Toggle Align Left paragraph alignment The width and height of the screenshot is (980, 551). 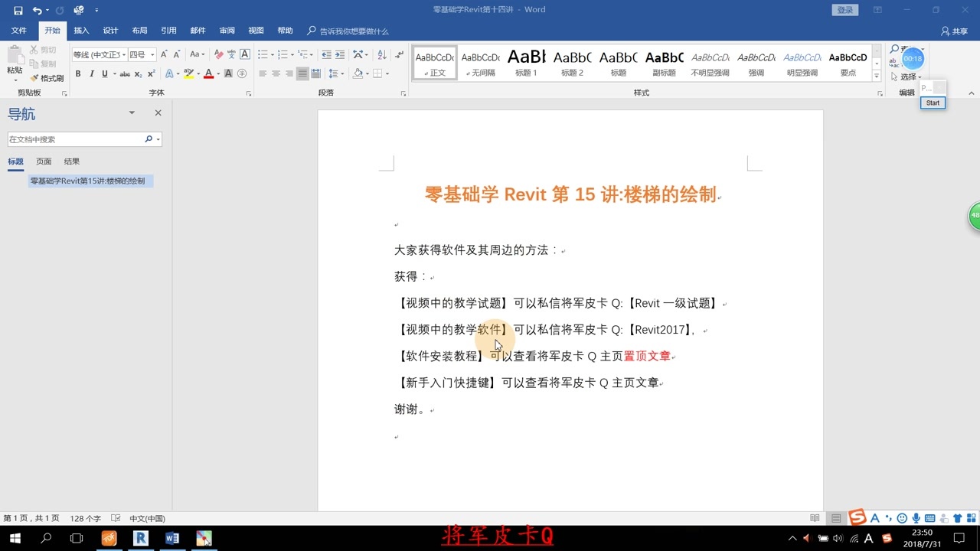tap(263, 74)
